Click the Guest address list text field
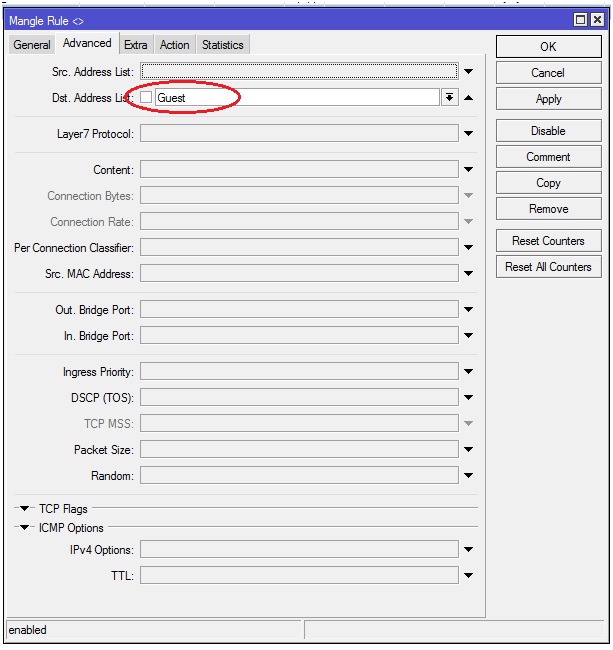 (296, 98)
